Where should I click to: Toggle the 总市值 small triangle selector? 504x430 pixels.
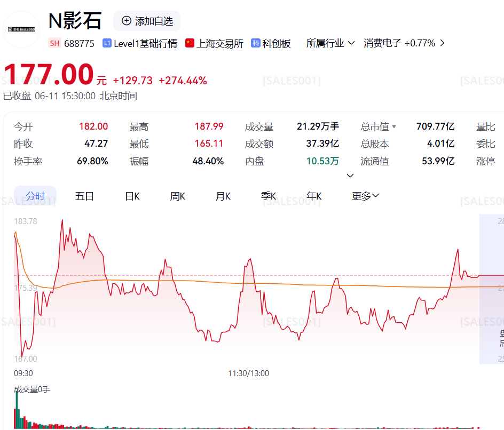394,127
